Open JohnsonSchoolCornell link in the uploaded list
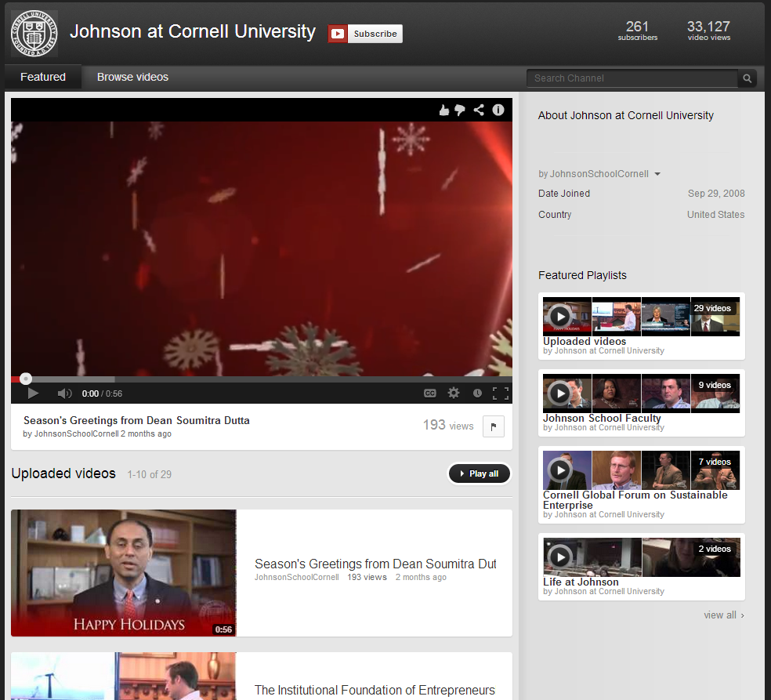771x700 pixels. [296, 578]
